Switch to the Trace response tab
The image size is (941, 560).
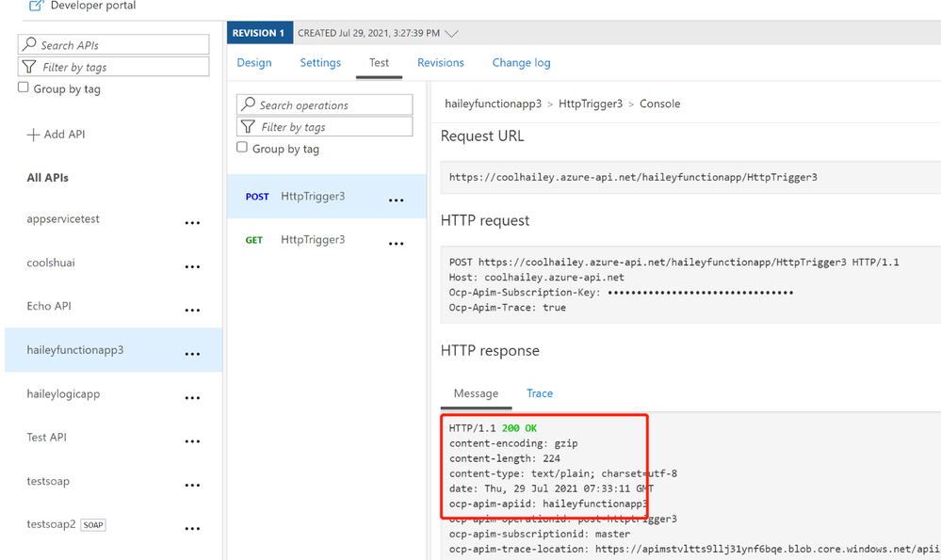(x=540, y=393)
